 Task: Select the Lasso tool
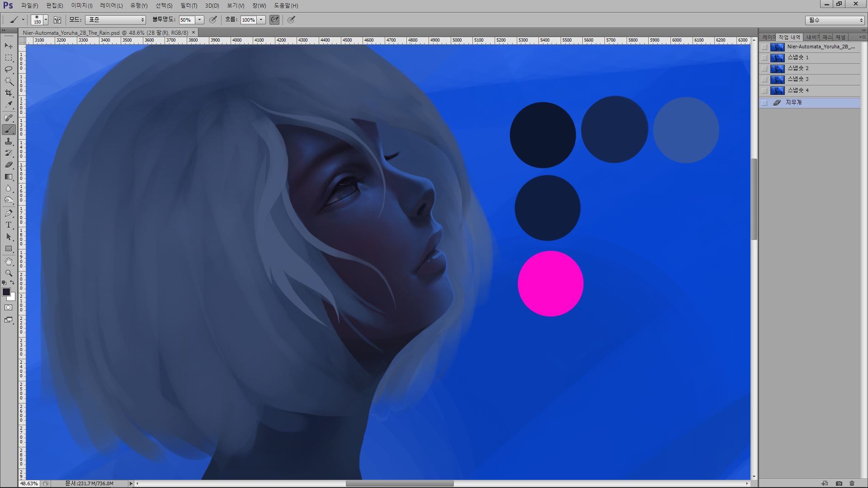click(9, 69)
